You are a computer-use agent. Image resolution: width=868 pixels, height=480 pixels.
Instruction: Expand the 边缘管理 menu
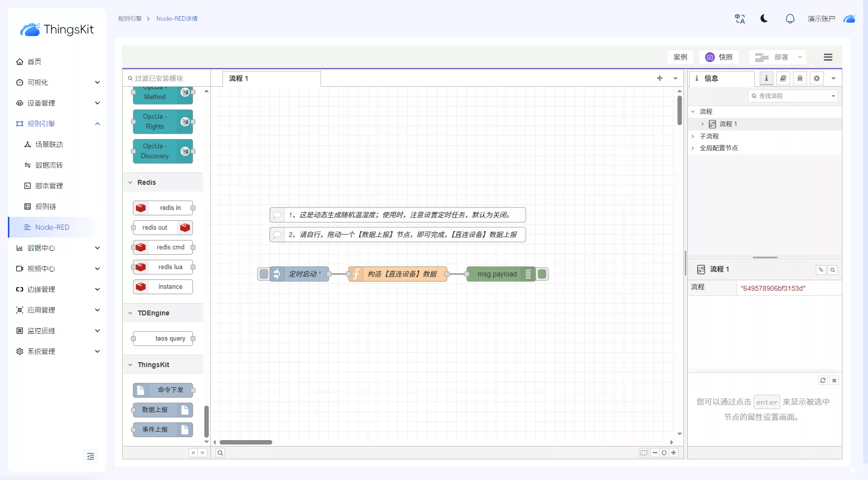point(57,289)
